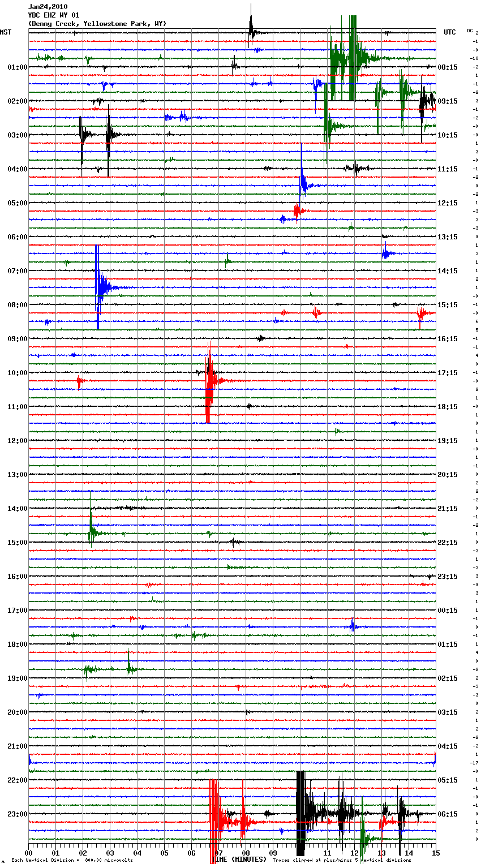
Task: Click the "MST" time zone header
Action: tap(6, 32)
